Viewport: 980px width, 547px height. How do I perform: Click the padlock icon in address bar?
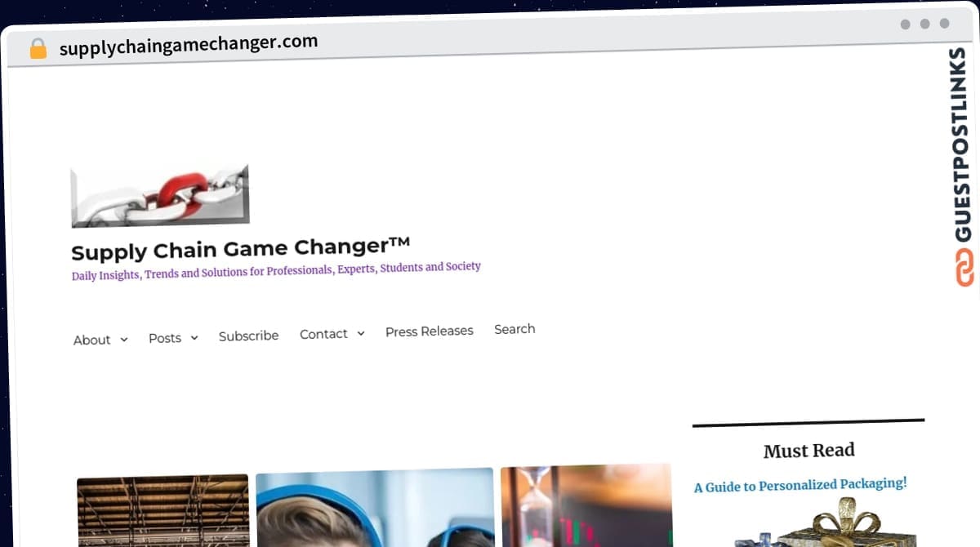38,48
